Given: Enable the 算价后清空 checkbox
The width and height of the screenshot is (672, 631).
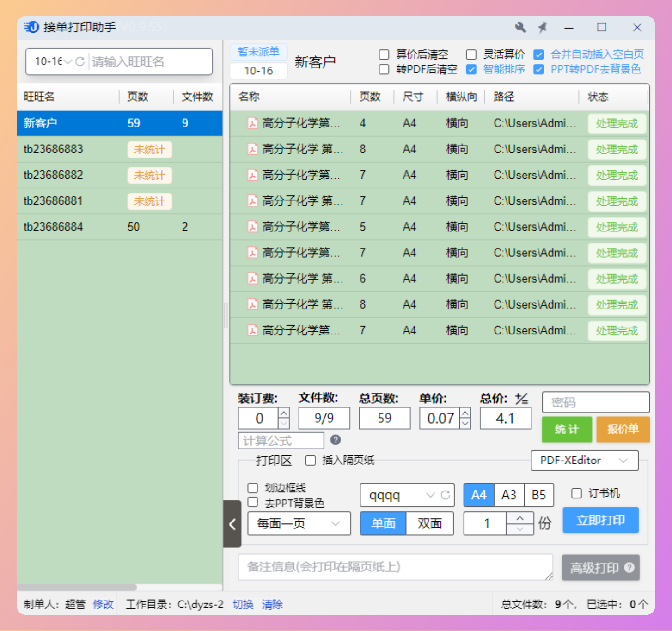Looking at the screenshot, I should 384,55.
